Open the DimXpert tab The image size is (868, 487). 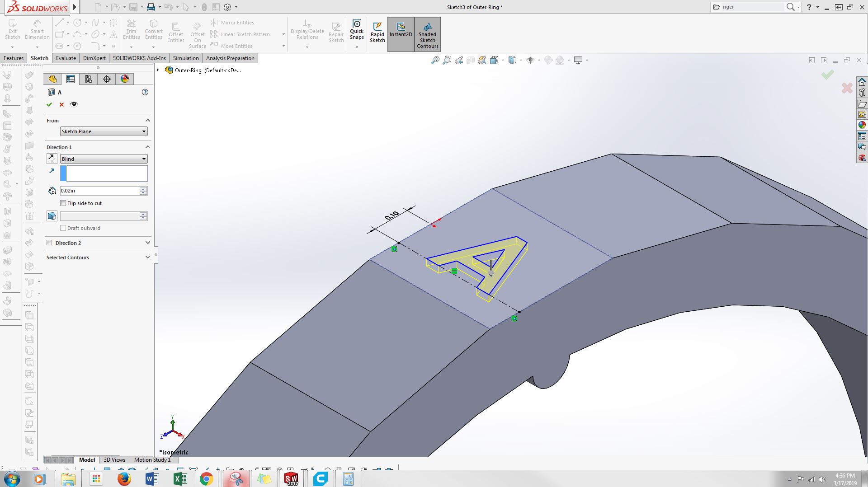[x=94, y=58]
